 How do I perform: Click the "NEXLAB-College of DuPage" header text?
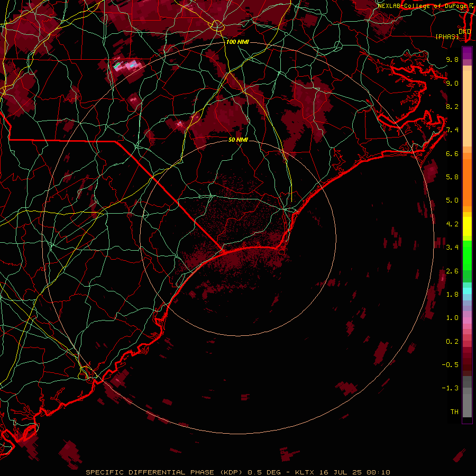click(423, 6)
